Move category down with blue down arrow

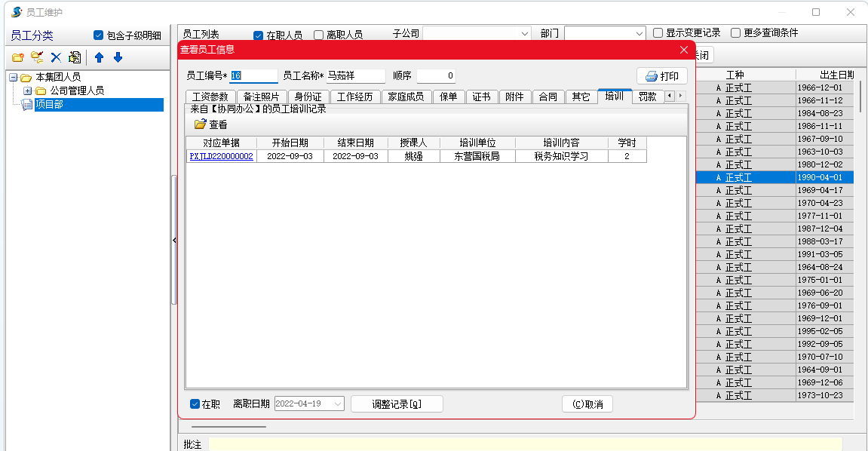[x=118, y=57]
